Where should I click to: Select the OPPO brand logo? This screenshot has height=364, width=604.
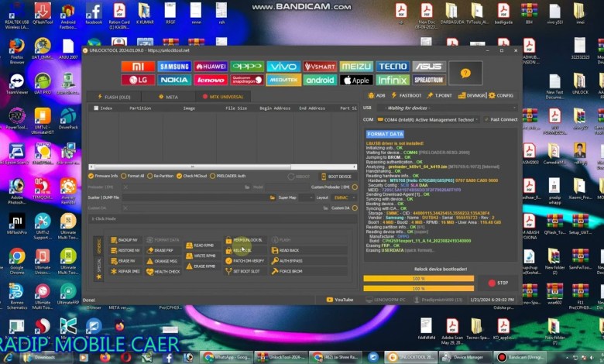pos(247,67)
